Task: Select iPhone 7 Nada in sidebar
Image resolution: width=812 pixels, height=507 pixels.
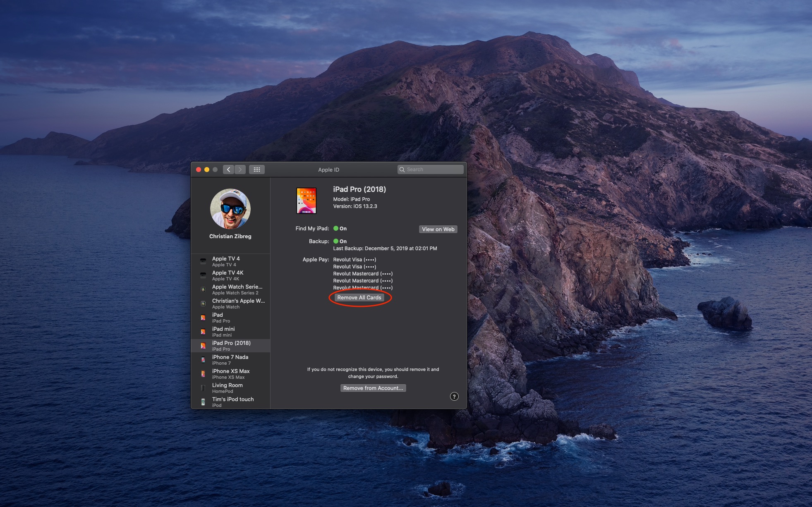Action: 230,360
